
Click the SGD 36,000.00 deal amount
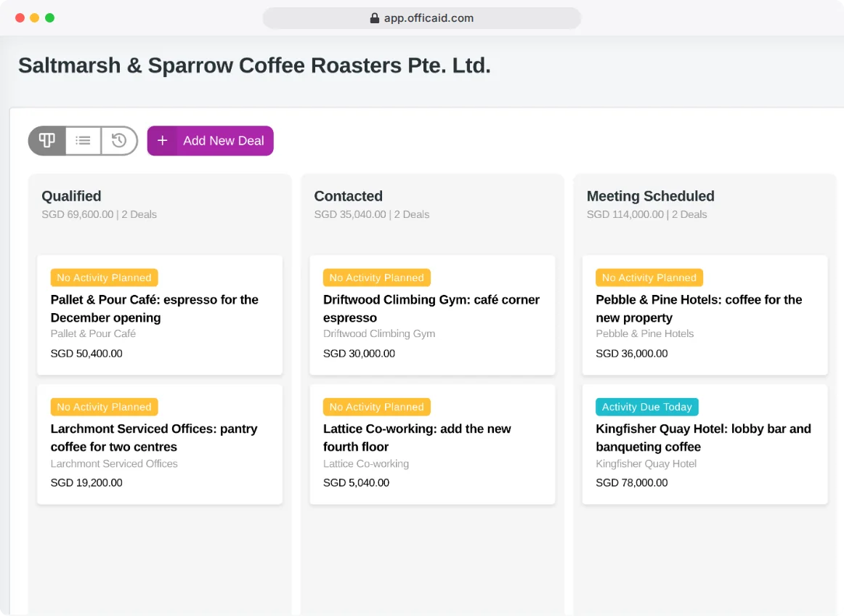point(632,354)
